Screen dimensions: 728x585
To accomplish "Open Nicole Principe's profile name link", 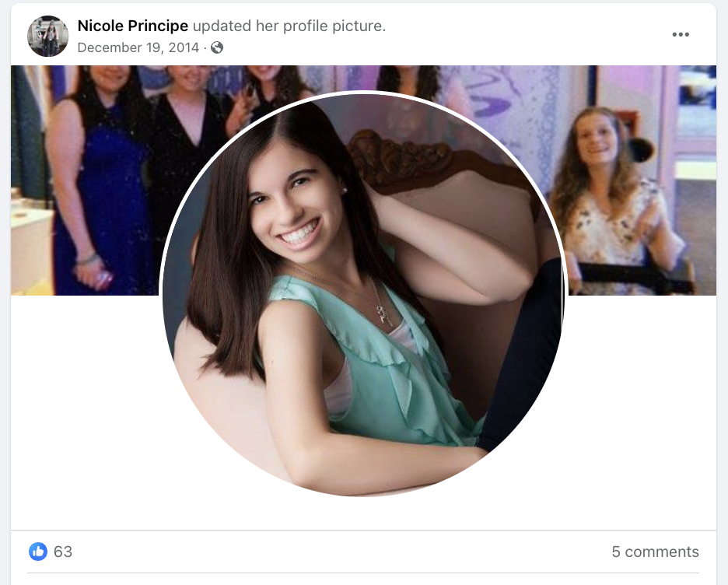I will (x=133, y=26).
